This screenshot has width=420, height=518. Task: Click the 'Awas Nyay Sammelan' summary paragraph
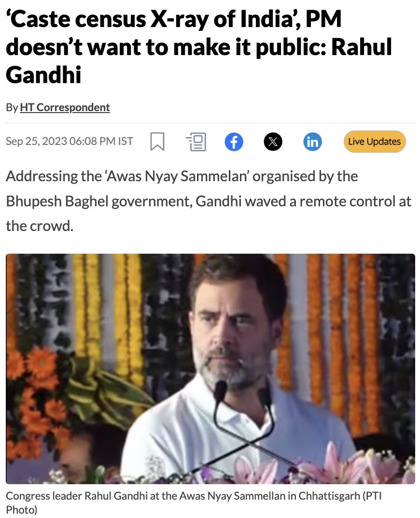click(x=209, y=201)
